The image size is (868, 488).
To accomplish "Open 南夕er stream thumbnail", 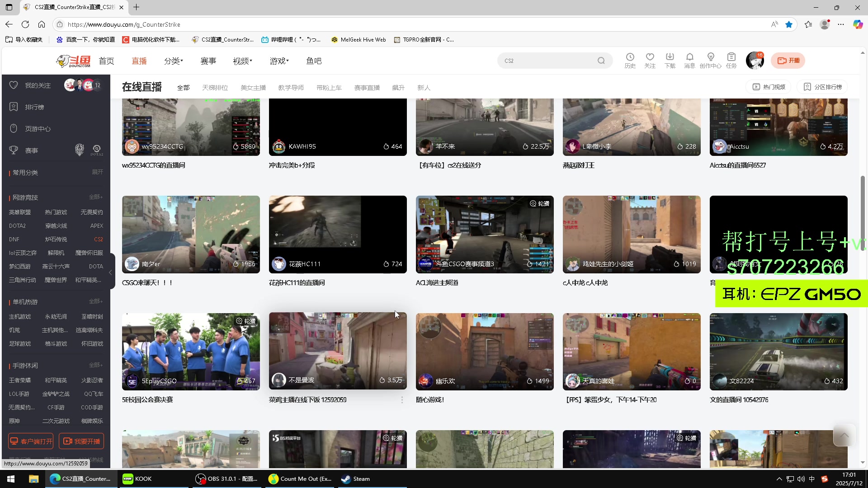I will click(191, 235).
